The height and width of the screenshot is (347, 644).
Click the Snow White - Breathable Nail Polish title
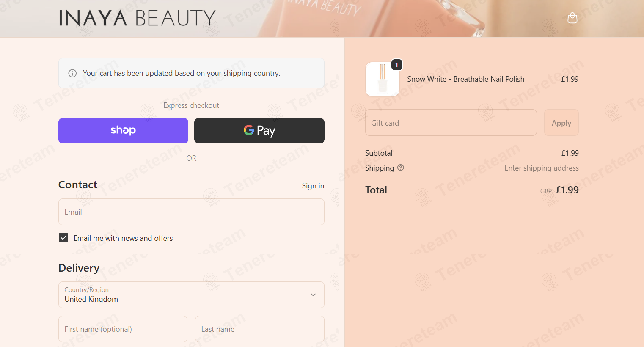pyautogui.click(x=465, y=79)
